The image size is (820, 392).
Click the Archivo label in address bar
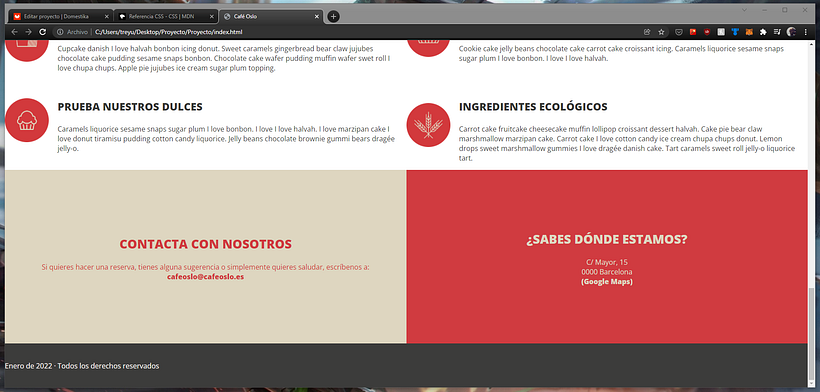(x=77, y=32)
